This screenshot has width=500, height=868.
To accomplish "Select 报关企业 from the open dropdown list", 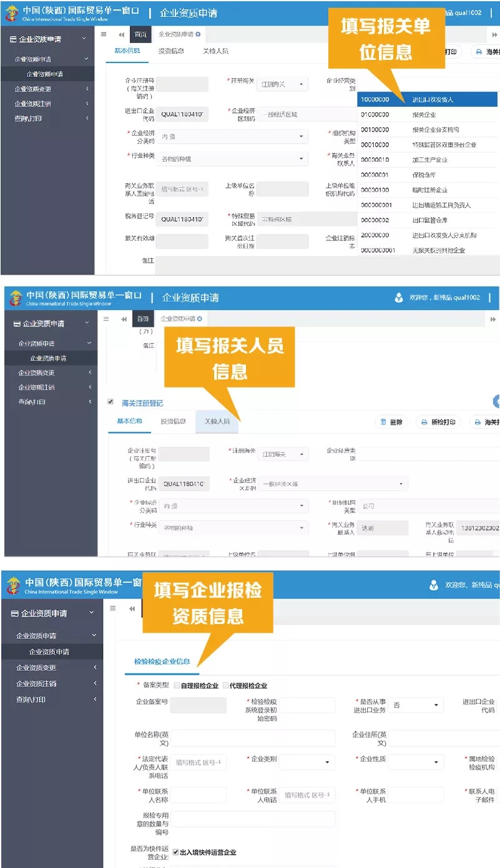I will pos(424,115).
